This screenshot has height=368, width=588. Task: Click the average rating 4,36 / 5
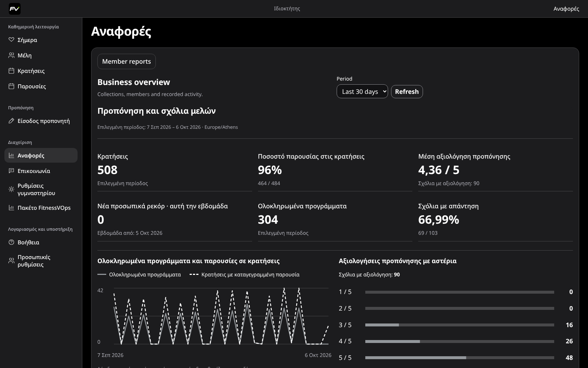pyautogui.click(x=439, y=170)
